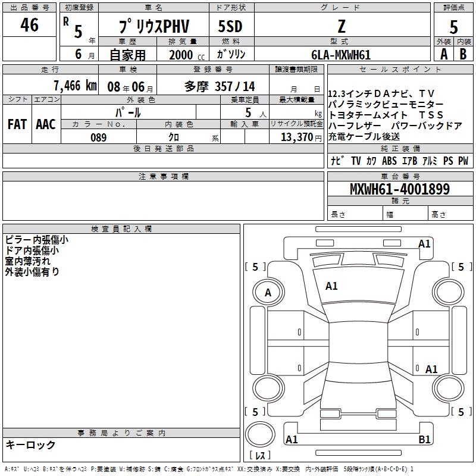
Task: Click the "A1" mark on the hood
Action: (x=331, y=286)
